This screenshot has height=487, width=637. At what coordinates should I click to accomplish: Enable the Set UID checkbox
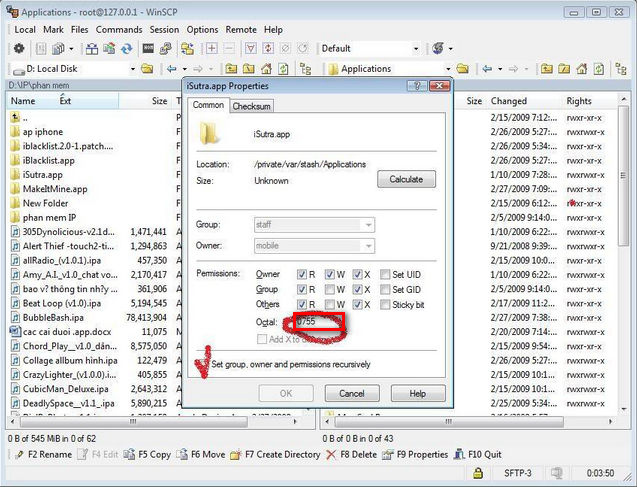click(385, 275)
